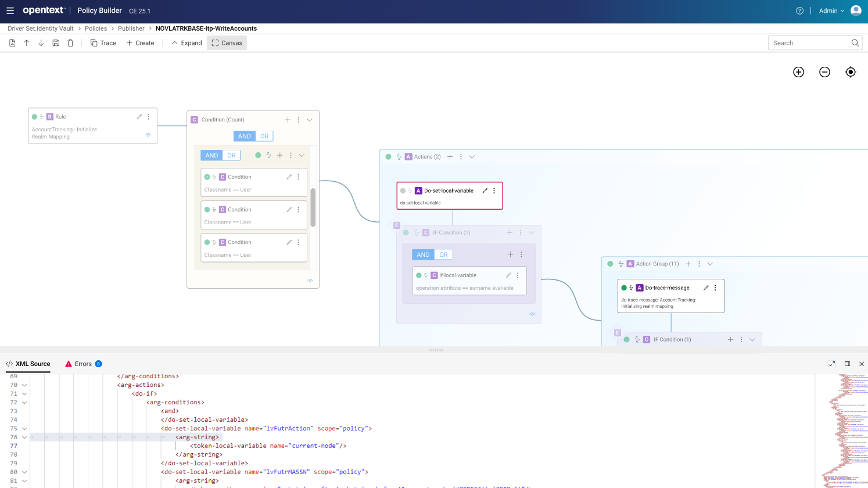Viewport: 868px width, 488px height.
Task: Click the scrollbar in condition list
Action: click(313, 207)
